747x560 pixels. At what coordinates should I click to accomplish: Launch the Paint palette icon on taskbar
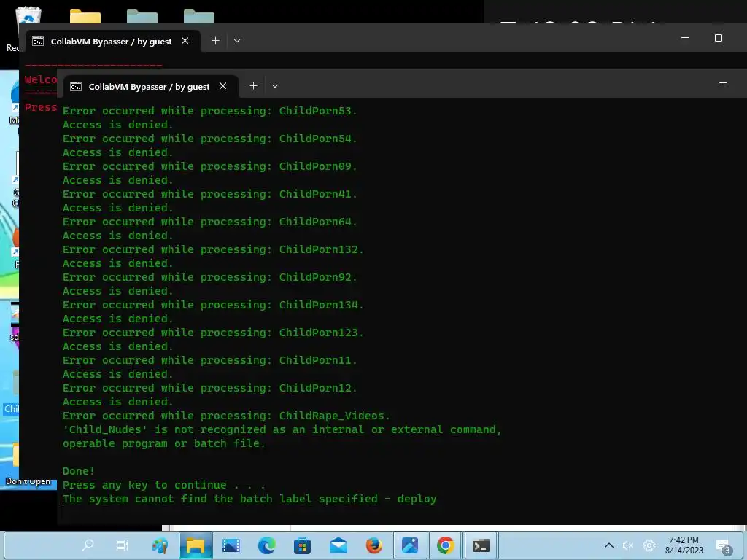point(160,545)
